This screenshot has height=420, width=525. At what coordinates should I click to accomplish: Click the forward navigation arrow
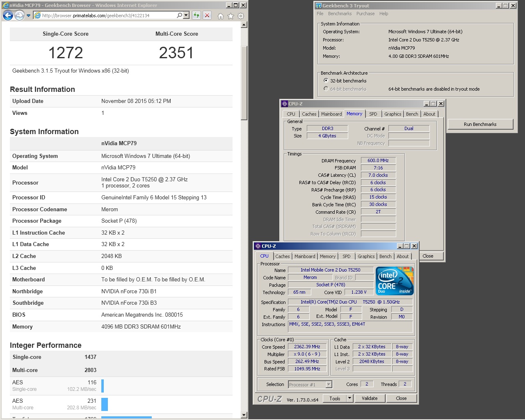coord(19,16)
